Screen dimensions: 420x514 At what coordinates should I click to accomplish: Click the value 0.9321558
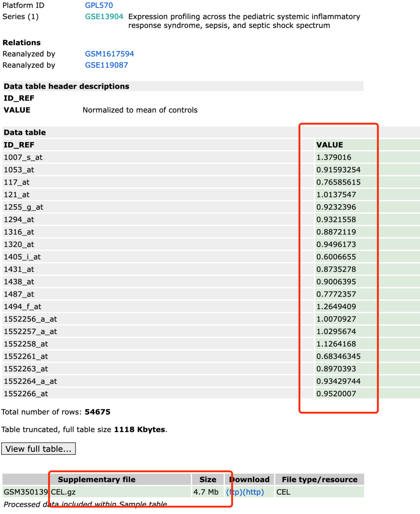tap(336, 220)
